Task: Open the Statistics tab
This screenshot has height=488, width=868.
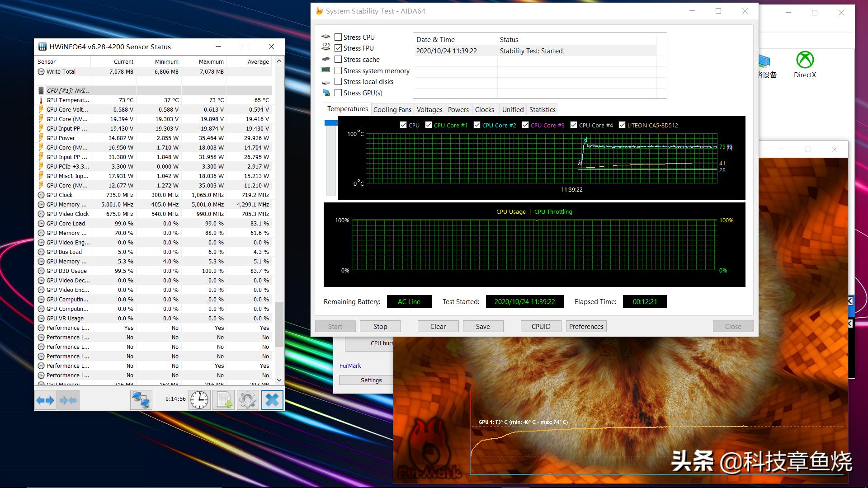Action: click(x=542, y=109)
